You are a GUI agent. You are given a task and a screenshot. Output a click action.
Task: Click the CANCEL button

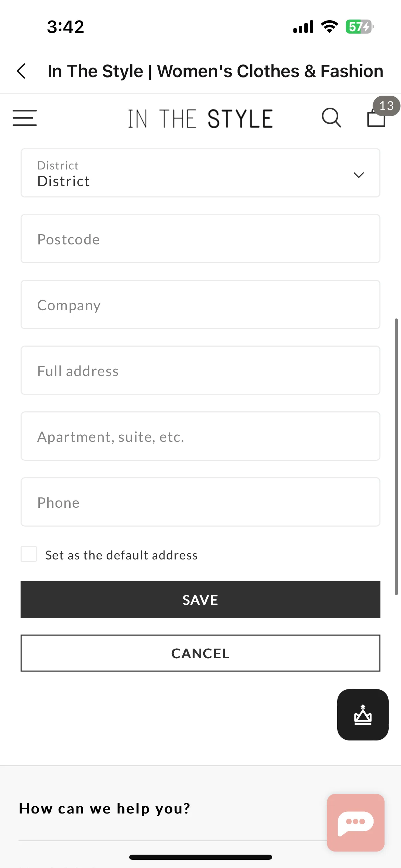pyautogui.click(x=200, y=653)
